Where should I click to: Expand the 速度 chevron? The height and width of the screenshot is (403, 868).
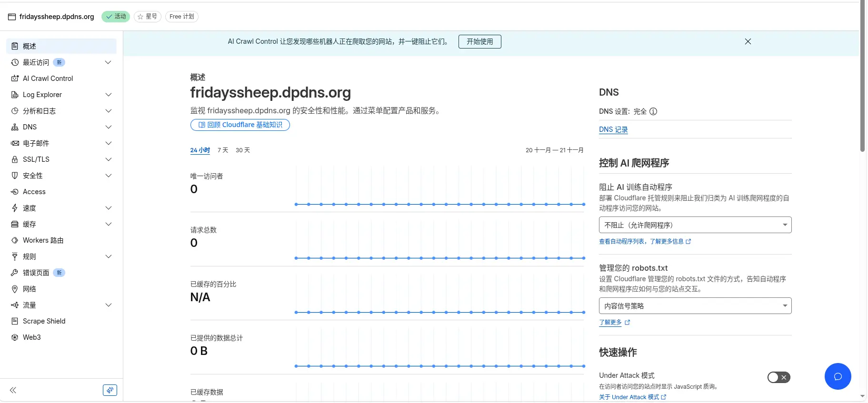click(x=108, y=208)
